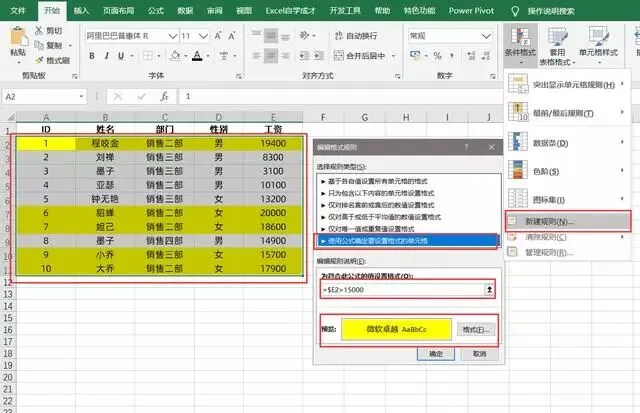Click the dialog help question mark
Screen dimensions: 640x413
tap(466, 147)
